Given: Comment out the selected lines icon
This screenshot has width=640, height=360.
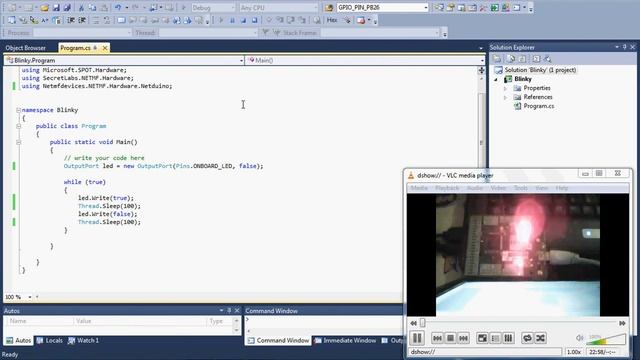Looking at the screenshot, I should (x=96, y=20).
